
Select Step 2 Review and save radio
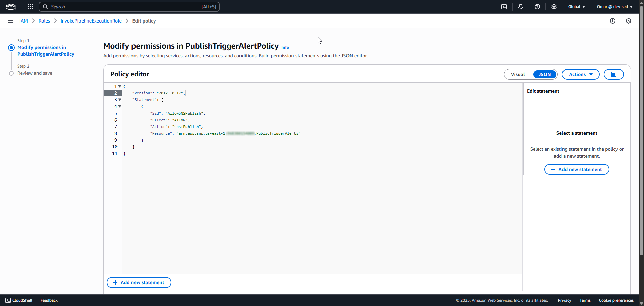(x=11, y=73)
